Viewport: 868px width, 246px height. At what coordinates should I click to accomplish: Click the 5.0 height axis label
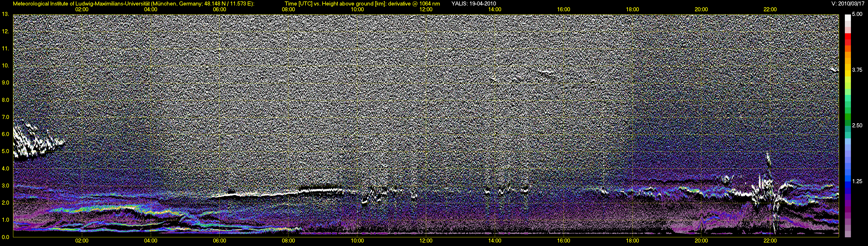tap(5, 151)
